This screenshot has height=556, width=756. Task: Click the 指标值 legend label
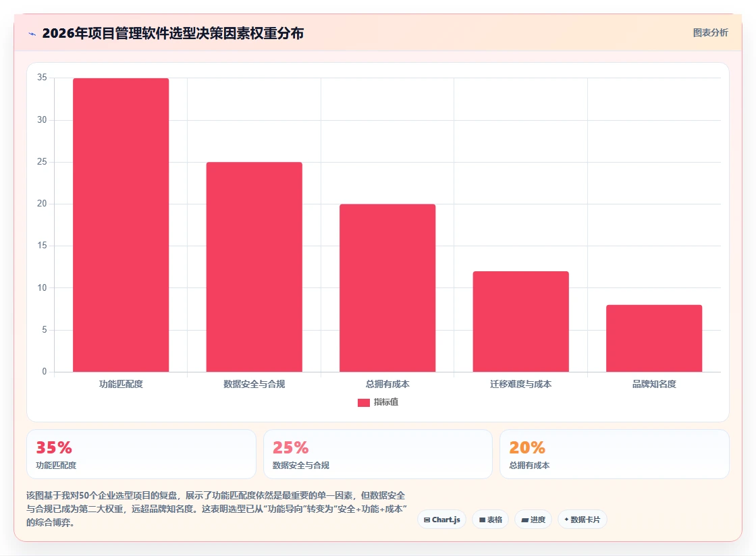[x=385, y=402]
